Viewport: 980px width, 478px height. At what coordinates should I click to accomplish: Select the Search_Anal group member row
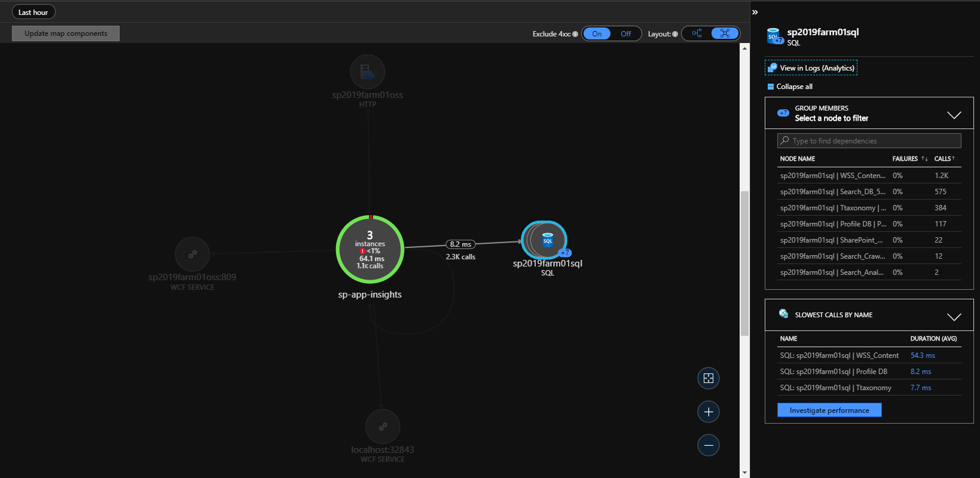click(869, 272)
